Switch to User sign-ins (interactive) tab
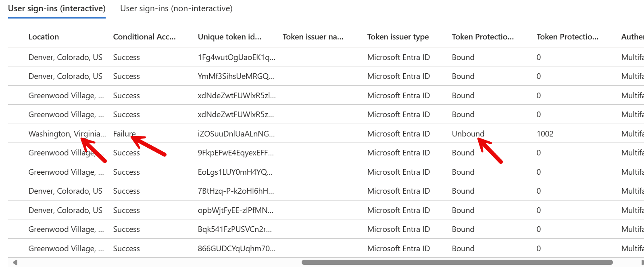Screen dimensions: 644x277 [x=57, y=8]
